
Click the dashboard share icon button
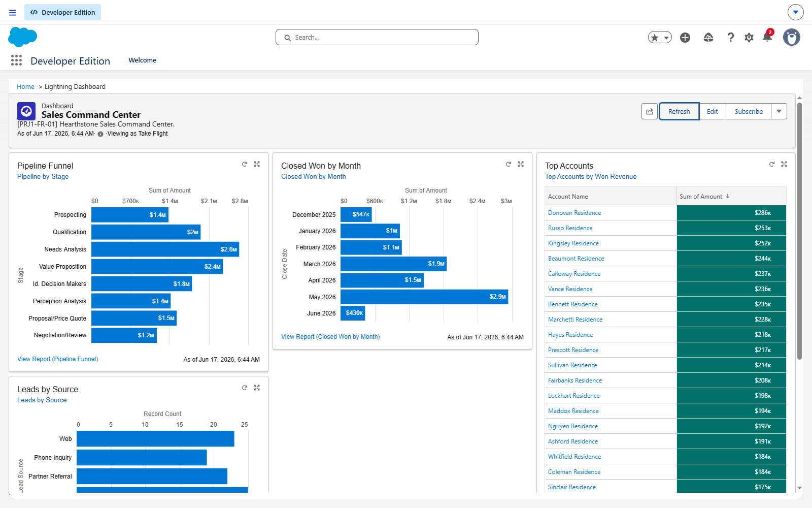(650, 111)
